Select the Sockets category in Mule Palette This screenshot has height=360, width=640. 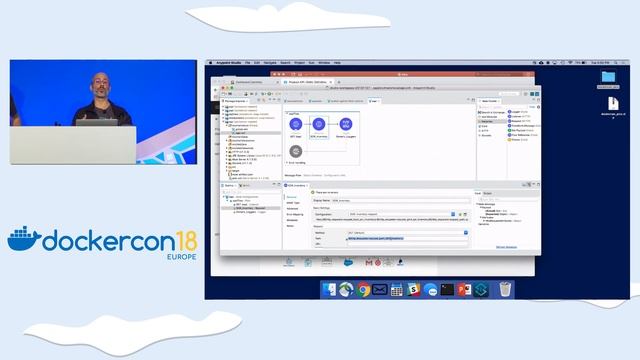click(x=486, y=135)
